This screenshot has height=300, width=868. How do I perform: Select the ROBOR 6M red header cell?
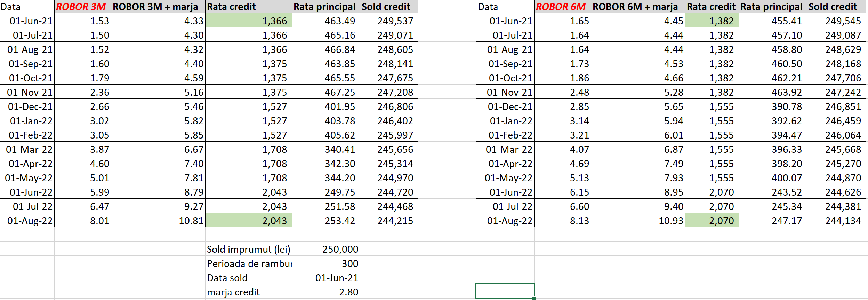coord(562,7)
